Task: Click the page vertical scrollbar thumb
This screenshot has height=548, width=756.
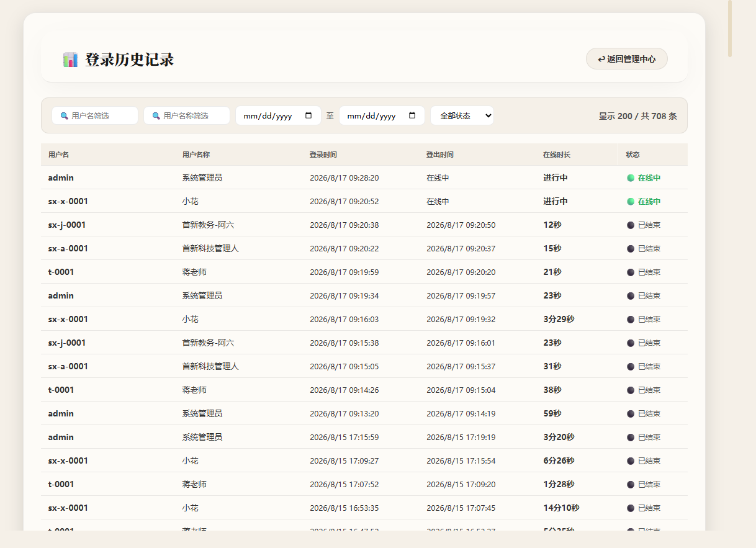Action: point(730,29)
